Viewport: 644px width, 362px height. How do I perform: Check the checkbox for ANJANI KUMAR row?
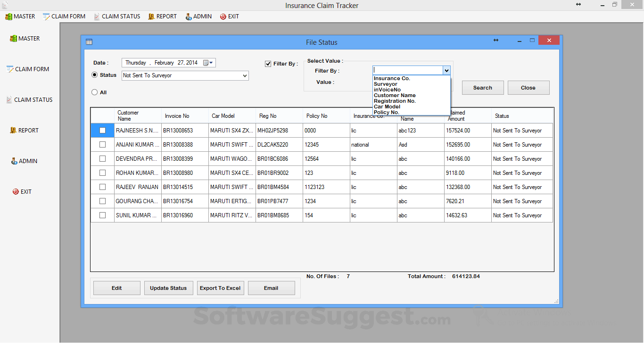click(102, 144)
